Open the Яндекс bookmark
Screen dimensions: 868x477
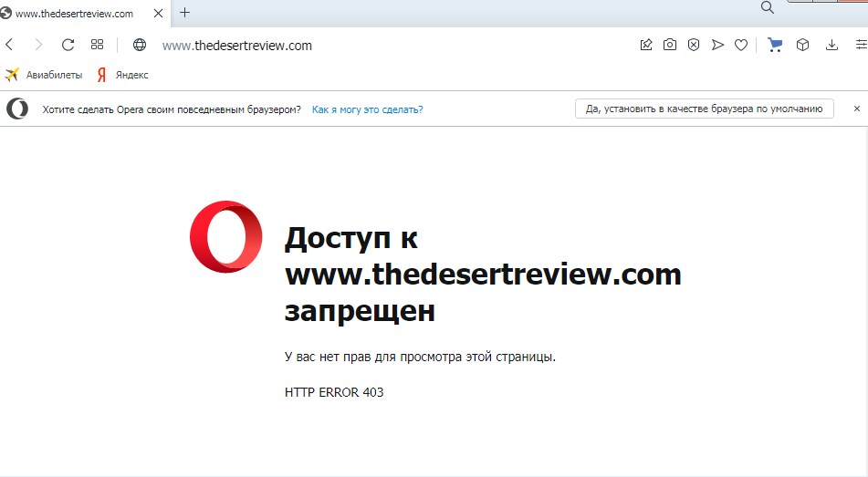point(122,75)
